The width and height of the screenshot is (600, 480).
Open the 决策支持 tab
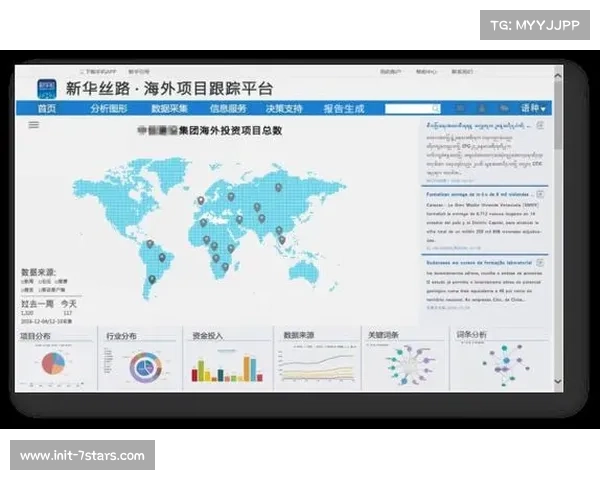284,109
